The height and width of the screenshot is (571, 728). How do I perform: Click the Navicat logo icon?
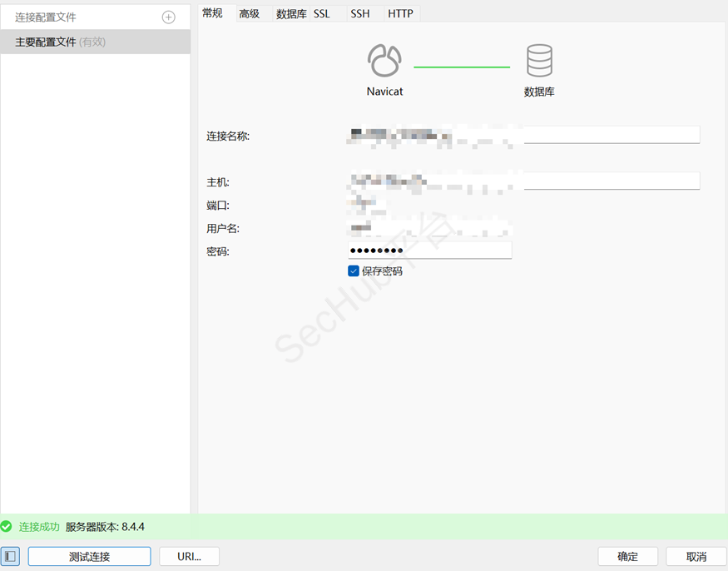click(384, 62)
